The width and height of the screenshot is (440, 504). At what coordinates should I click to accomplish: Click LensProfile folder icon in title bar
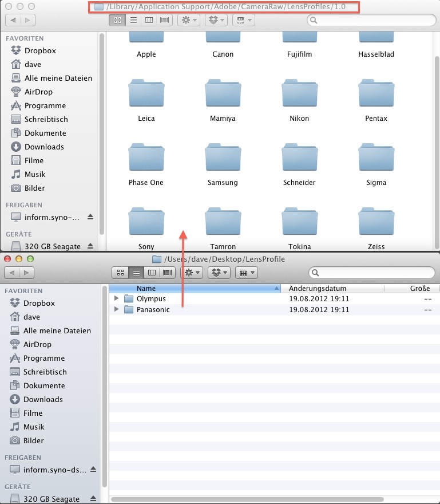[x=156, y=259]
